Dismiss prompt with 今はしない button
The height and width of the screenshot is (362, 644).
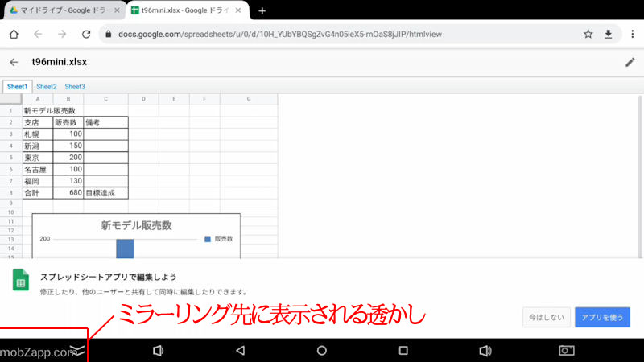547,317
